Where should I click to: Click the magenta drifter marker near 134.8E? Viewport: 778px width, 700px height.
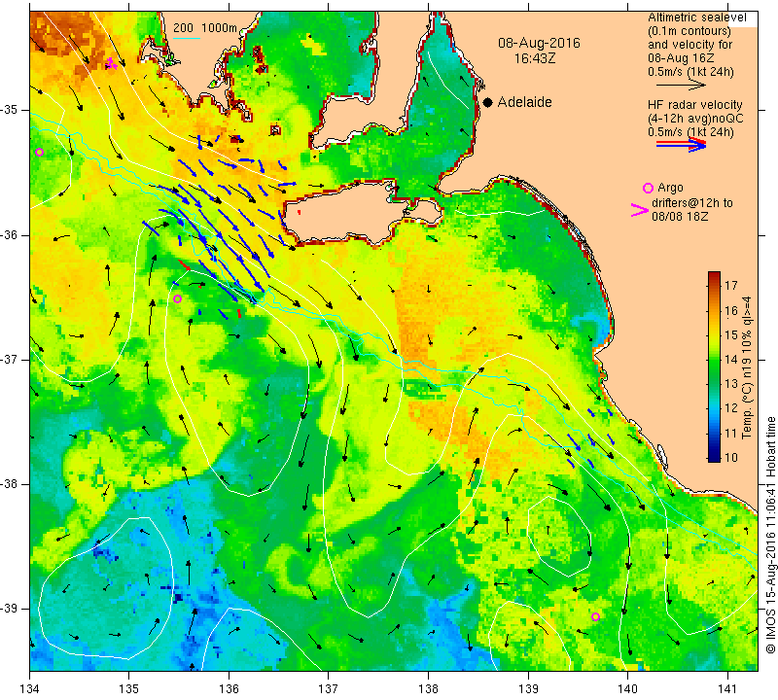tap(111, 63)
